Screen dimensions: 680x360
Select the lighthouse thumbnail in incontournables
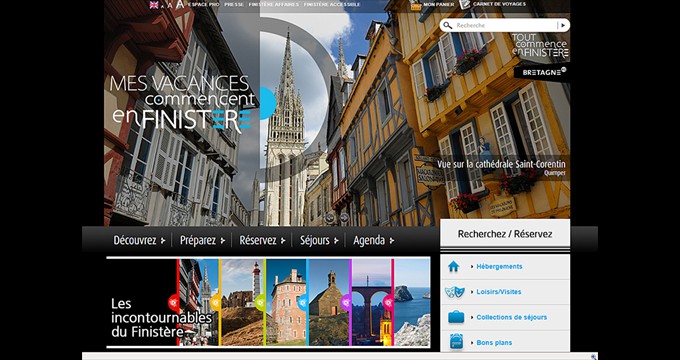click(x=241, y=302)
